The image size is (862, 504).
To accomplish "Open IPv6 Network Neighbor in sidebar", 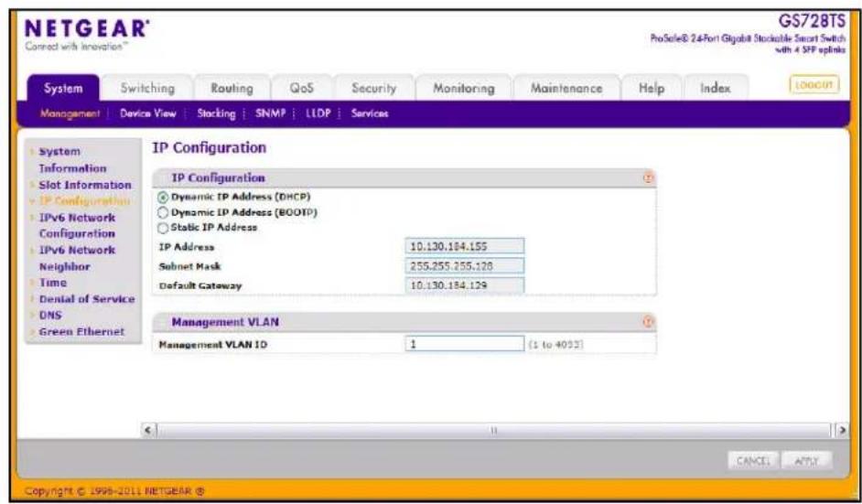I will click(77, 258).
